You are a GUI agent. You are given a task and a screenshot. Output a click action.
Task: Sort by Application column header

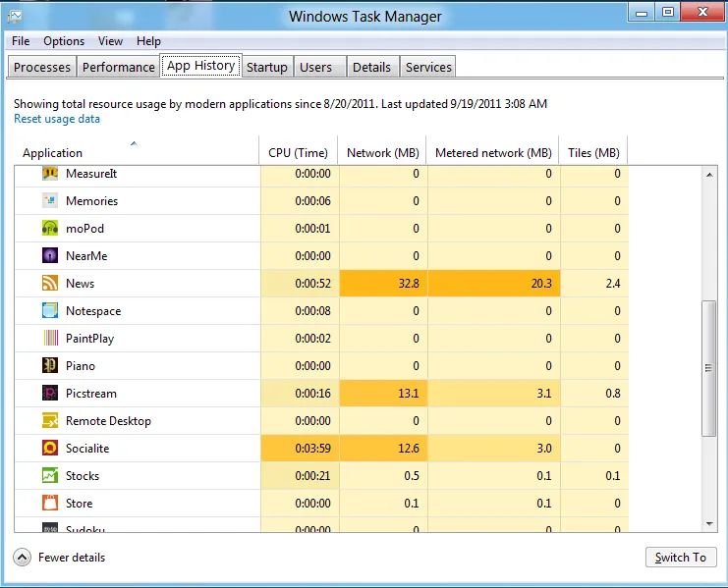coord(136,151)
